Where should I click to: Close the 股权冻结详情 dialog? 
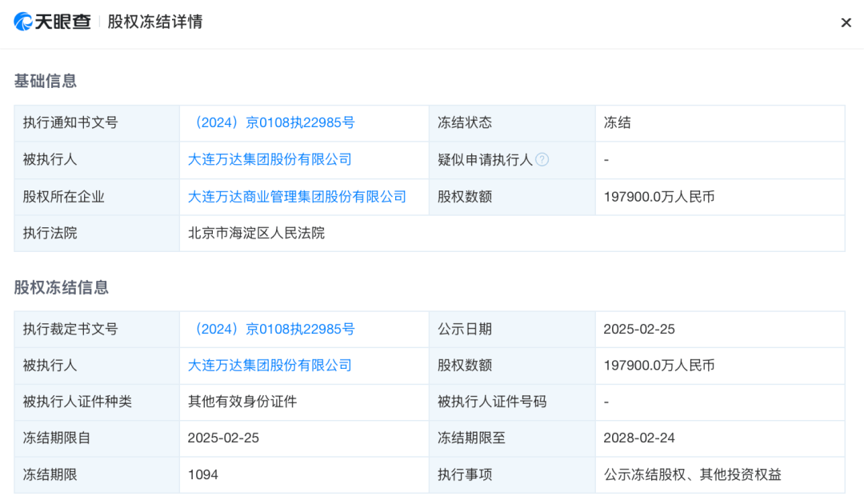(846, 22)
